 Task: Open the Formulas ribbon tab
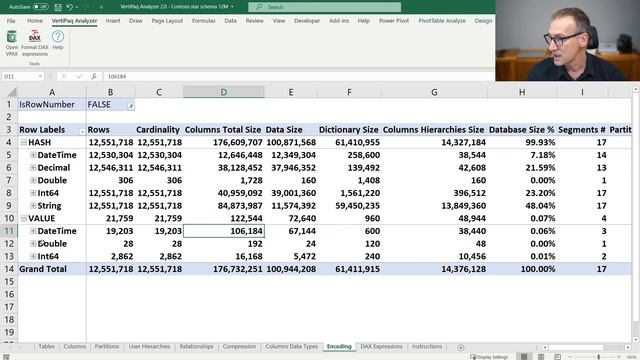(x=204, y=20)
